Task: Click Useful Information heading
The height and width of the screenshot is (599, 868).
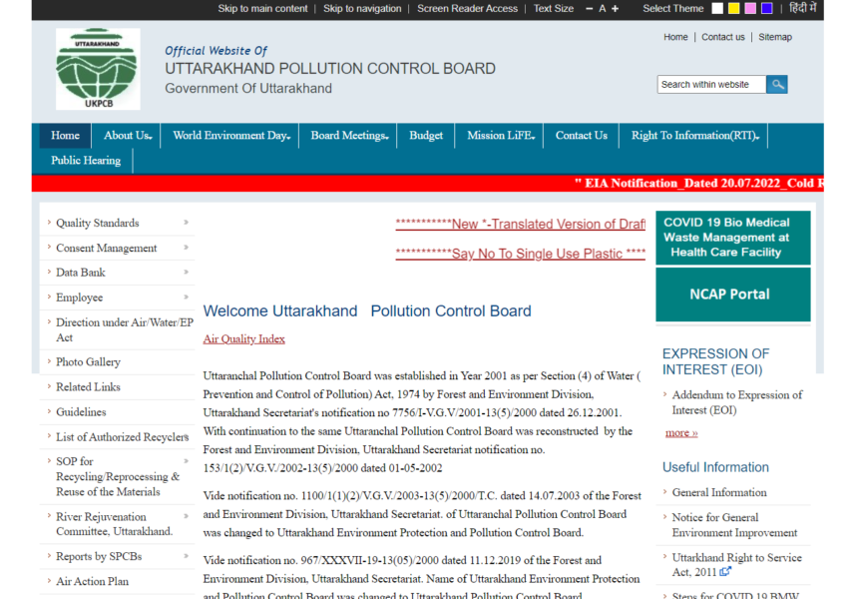Action: coord(715,467)
